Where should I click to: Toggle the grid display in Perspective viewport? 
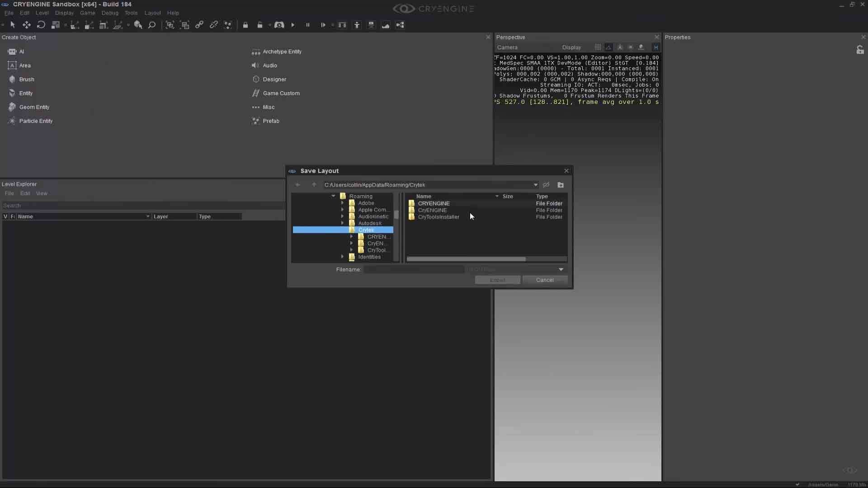598,47
